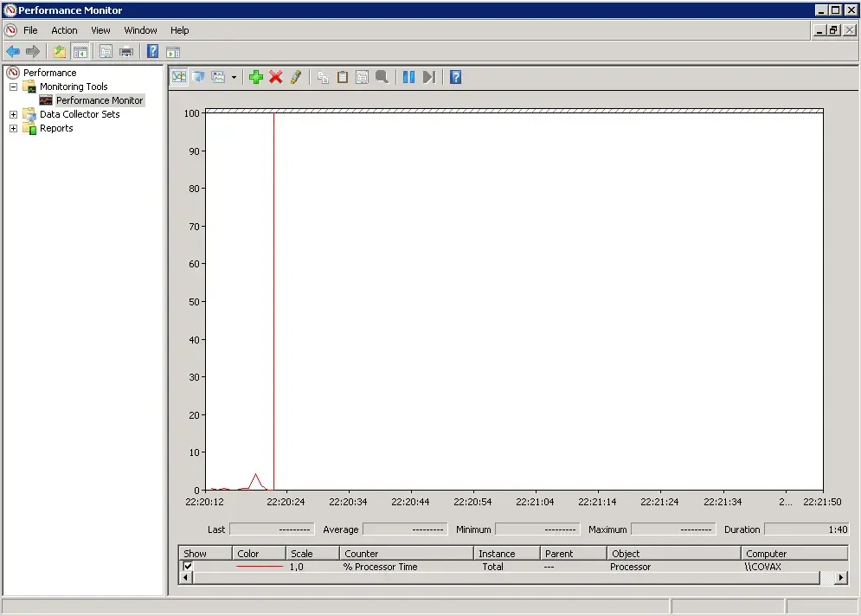This screenshot has width=861, height=616.
Task: Go back with the blue Back arrow
Action: pos(13,52)
